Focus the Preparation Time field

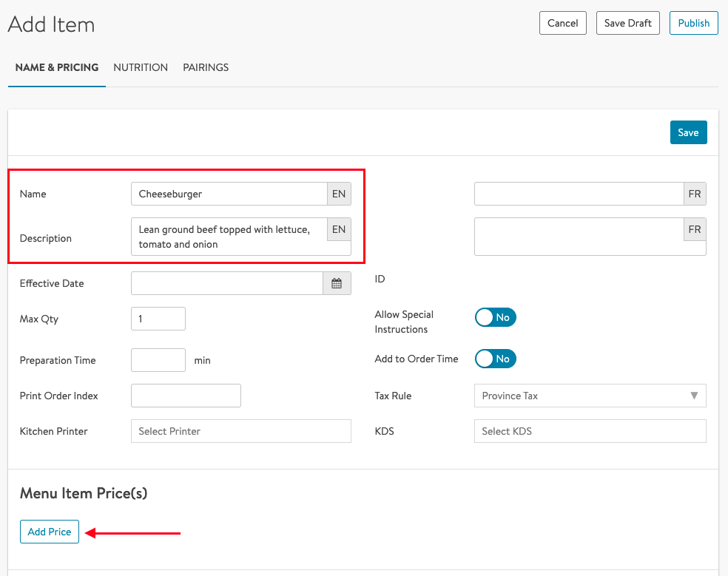tap(158, 360)
